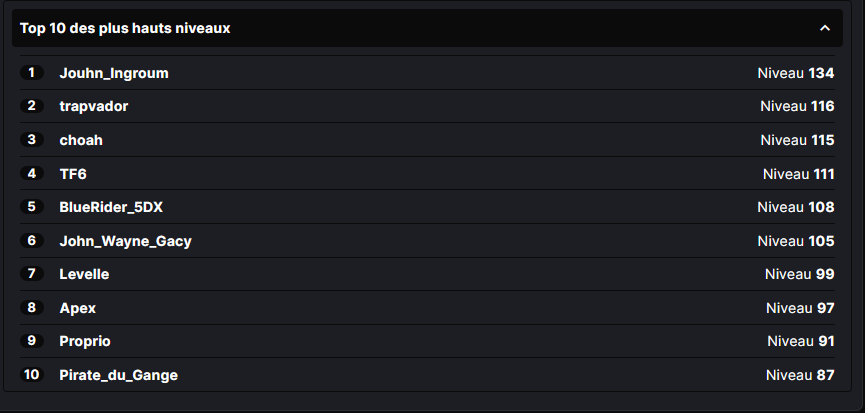Select the 'Niveau 87' level text
Image resolution: width=865 pixels, height=413 pixels.
pyautogui.click(x=799, y=375)
